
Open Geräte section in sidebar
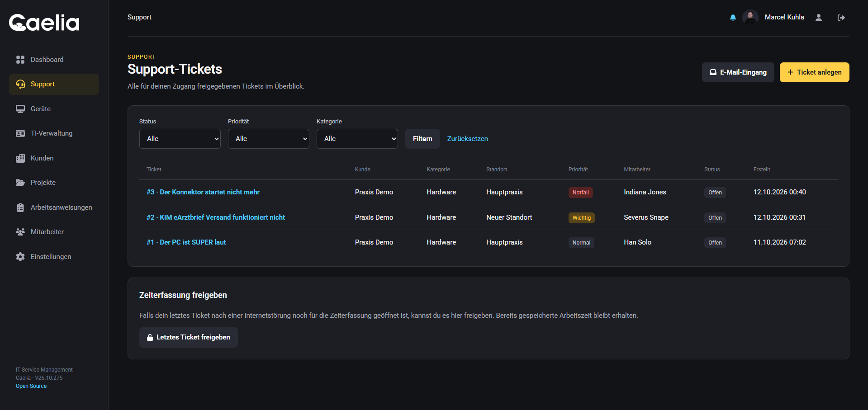[54, 109]
